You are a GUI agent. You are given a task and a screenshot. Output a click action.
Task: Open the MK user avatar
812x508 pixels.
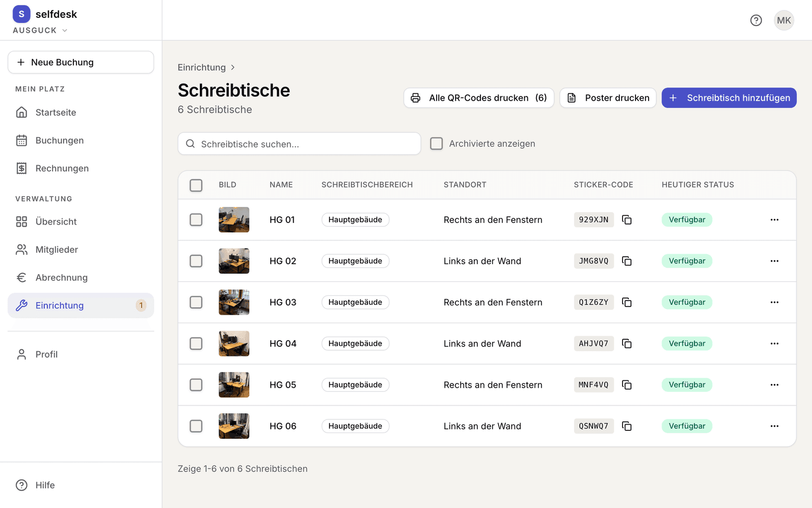point(784,20)
